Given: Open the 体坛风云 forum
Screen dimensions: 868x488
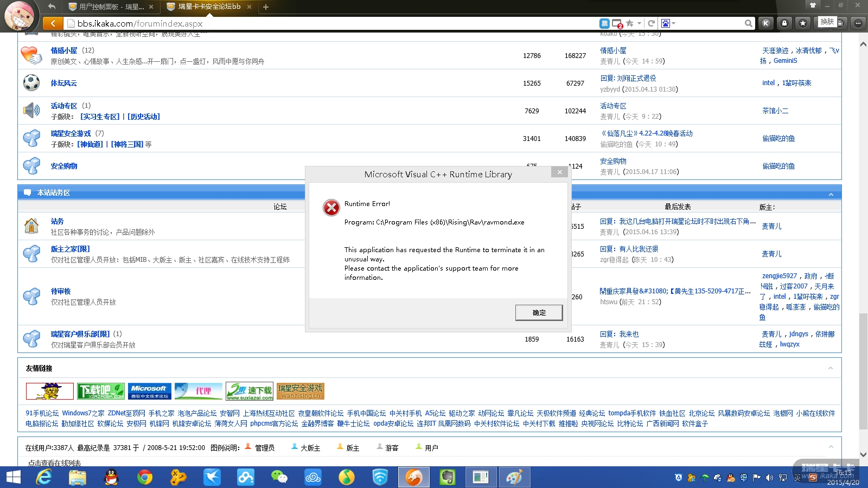Looking at the screenshot, I should point(64,83).
